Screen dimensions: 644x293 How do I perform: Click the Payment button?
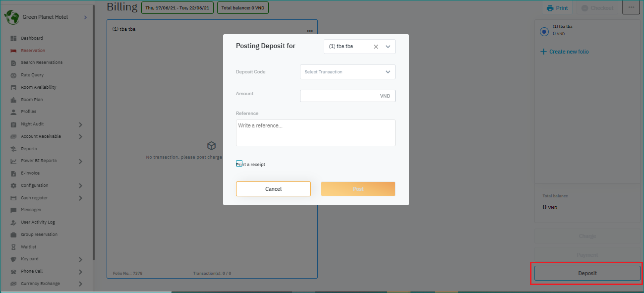[587, 255]
